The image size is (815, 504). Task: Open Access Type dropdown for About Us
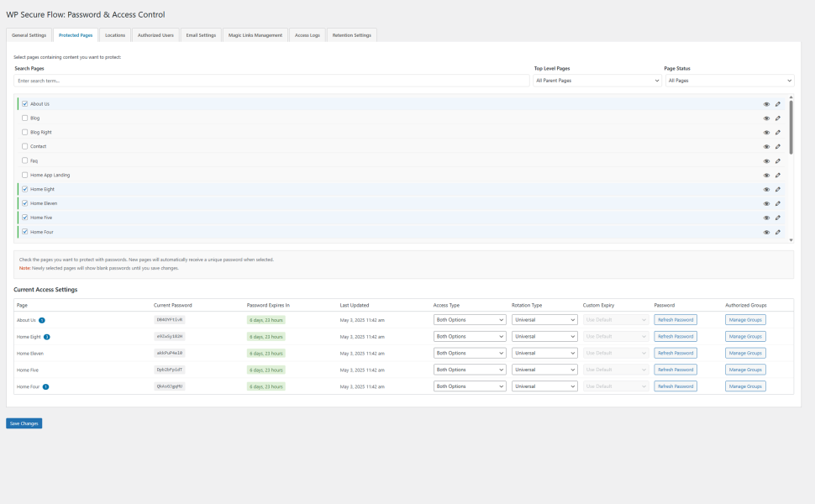coord(470,320)
